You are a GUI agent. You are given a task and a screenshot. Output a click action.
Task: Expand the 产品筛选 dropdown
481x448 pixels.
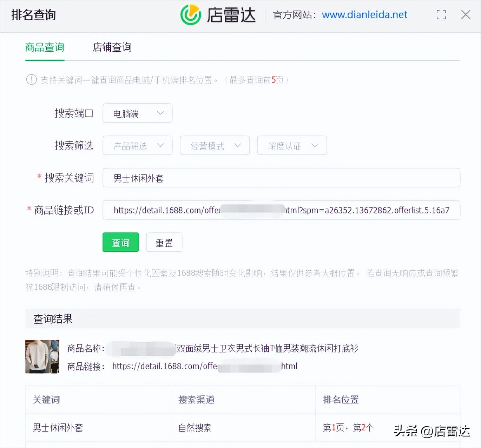pyautogui.click(x=137, y=145)
